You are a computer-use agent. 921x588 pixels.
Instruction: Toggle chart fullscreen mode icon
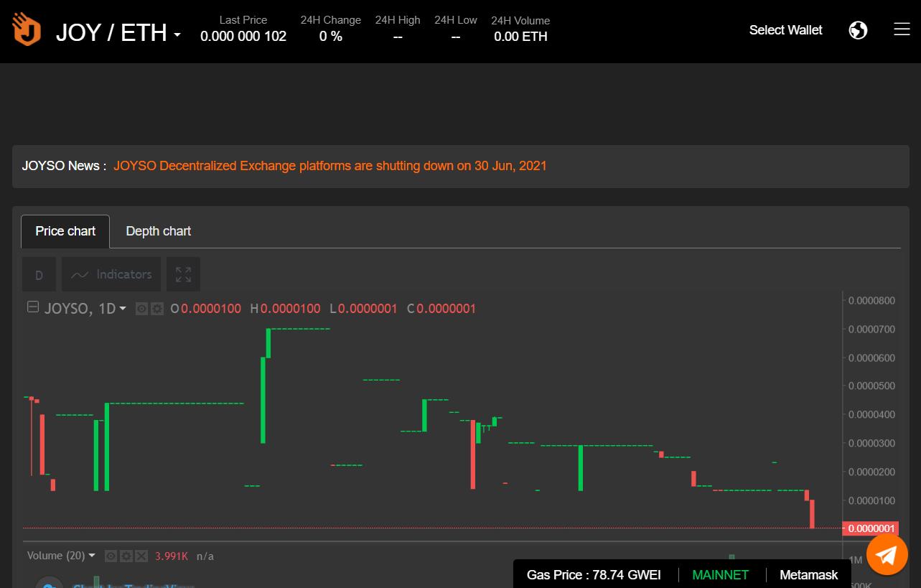(183, 274)
